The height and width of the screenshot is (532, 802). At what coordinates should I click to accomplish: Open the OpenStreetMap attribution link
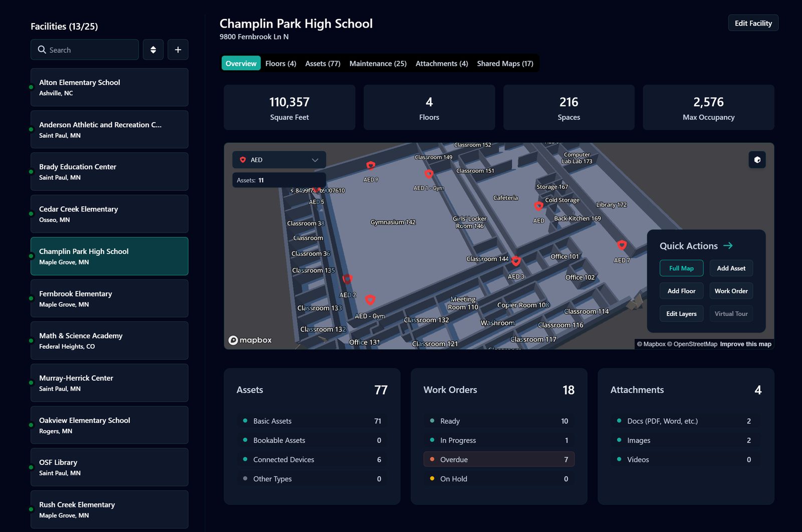[692, 344]
